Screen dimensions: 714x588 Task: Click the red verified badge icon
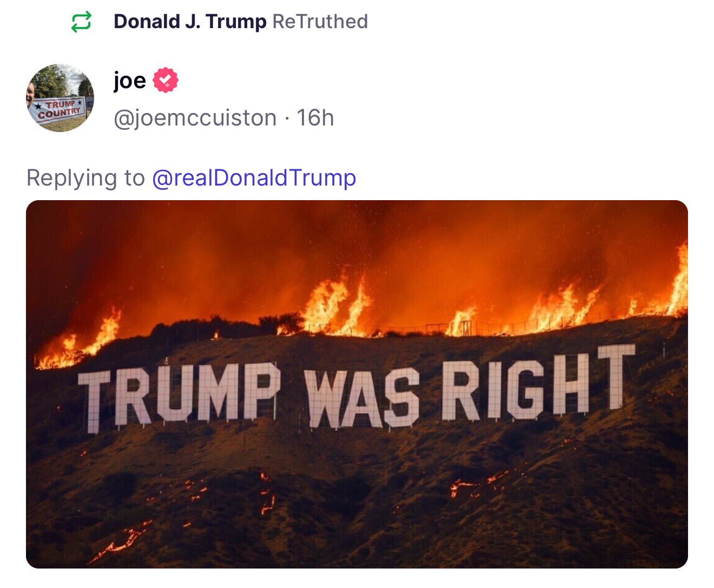pos(166,81)
